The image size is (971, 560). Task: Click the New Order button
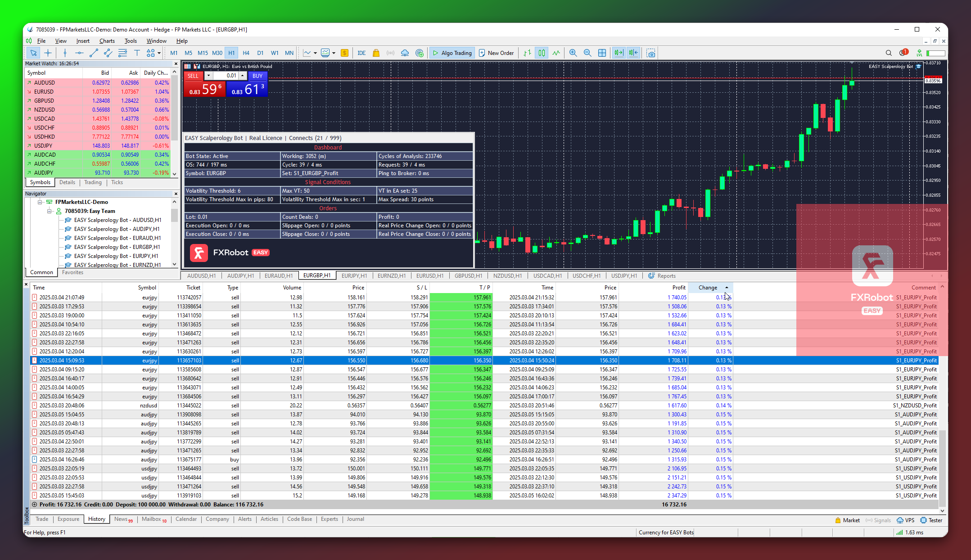point(496,53)
